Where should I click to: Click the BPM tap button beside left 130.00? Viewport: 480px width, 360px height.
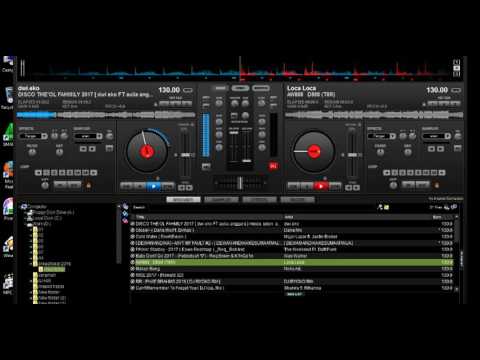188,90
